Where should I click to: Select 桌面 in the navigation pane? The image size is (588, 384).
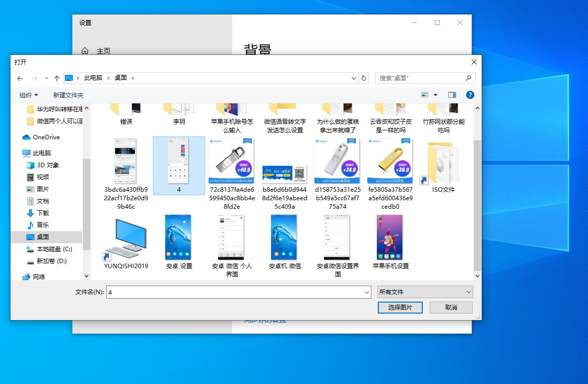47,237
